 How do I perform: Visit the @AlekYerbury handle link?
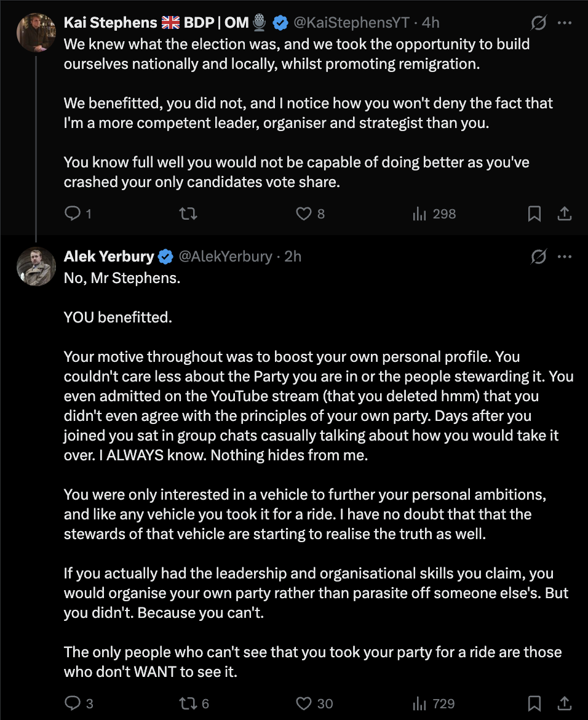[x=225, y=256]
